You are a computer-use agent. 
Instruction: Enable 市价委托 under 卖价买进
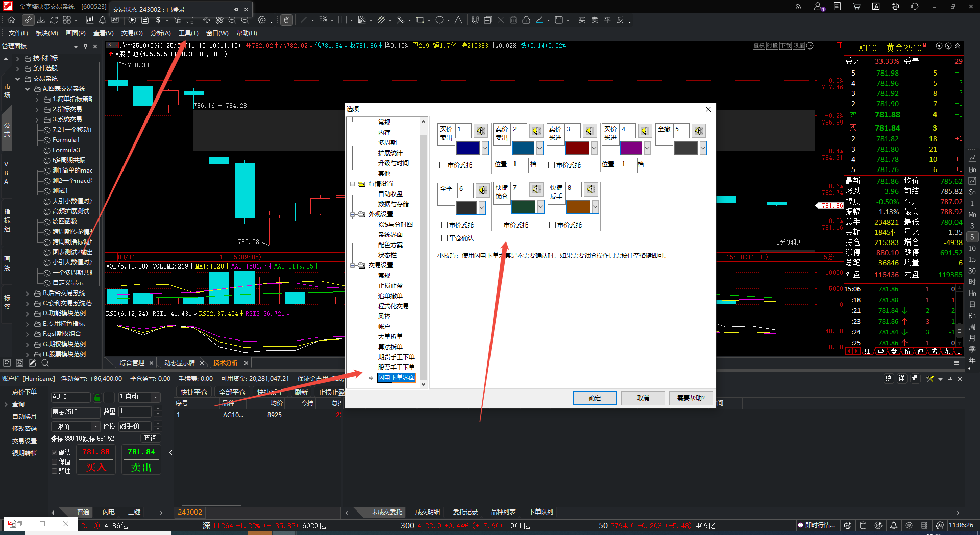551,165
